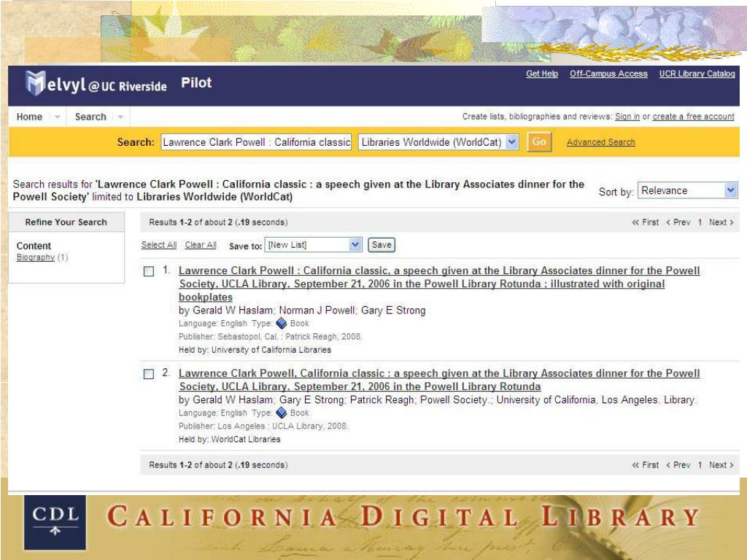
Task: Open result 1 title with original bookplates
Action: click(439, 284)
